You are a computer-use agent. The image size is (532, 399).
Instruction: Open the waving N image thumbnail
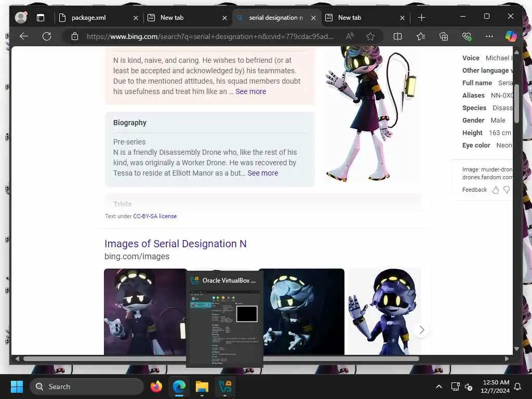384,312
